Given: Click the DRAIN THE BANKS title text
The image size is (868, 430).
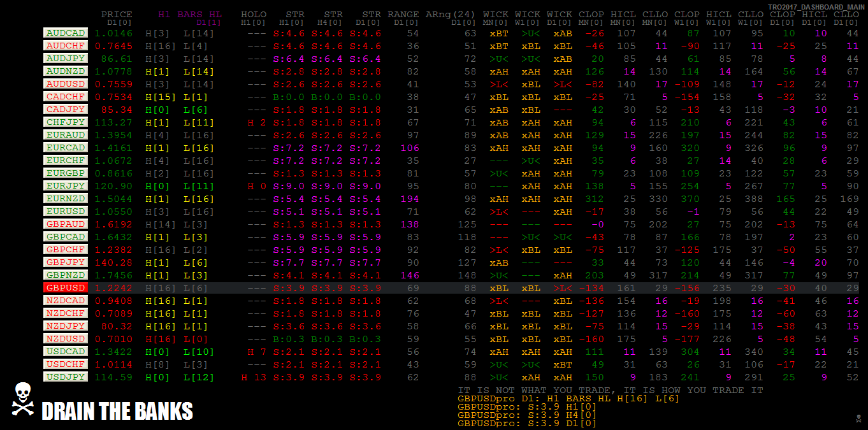Looking at the screenshot, I should (x=117, y=412).
